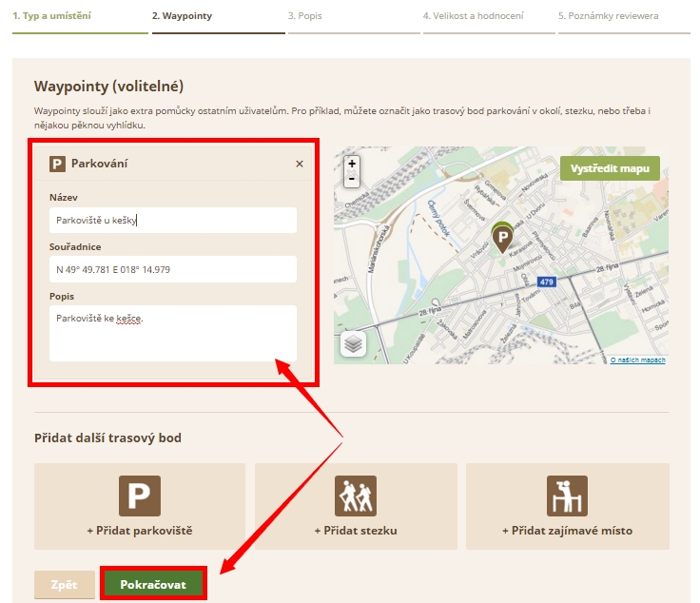Click + Přidat zajímavé místo label
The height and width of the screenshot is (603, 700).
pyautogui.click(x=568, y=531)
